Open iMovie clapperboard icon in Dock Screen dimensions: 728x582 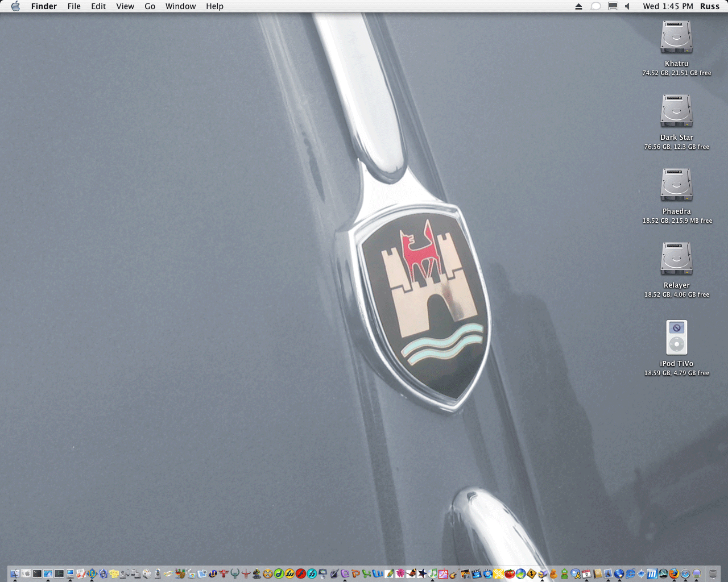476,573
